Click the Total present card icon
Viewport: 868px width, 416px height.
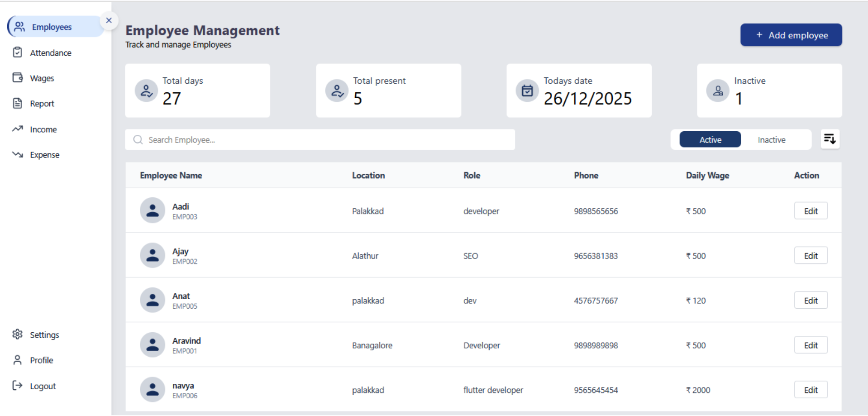(x=337, y=91)
